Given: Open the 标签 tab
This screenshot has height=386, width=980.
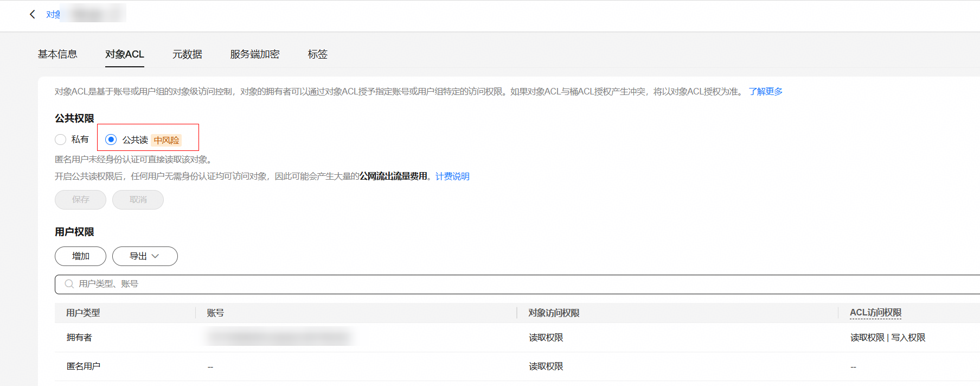Looking at the screenshot, I should (318, 54).
